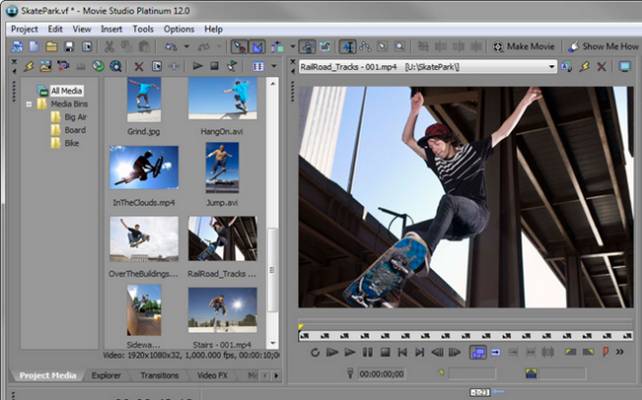Click the trimmer external monitor icon

click(x=625, y=66)
